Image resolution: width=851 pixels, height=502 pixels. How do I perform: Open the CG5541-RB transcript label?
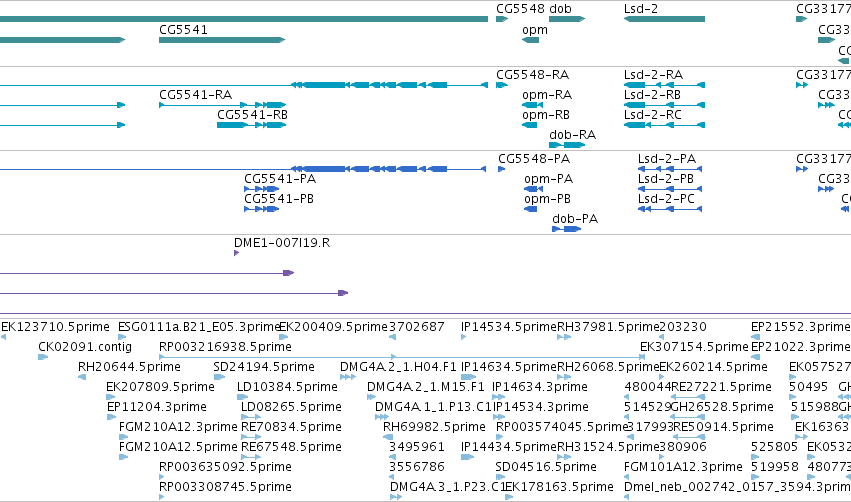pyautogui.click(x=252, y=115)
